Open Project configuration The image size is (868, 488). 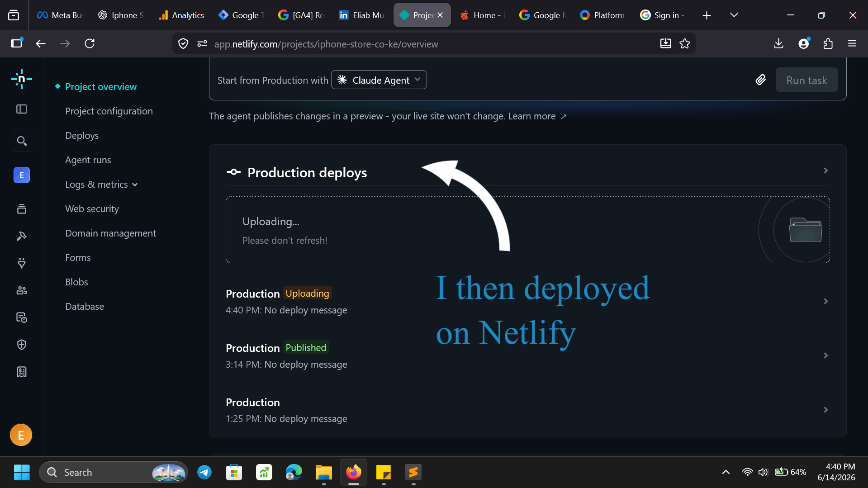(x=109, y=111)
